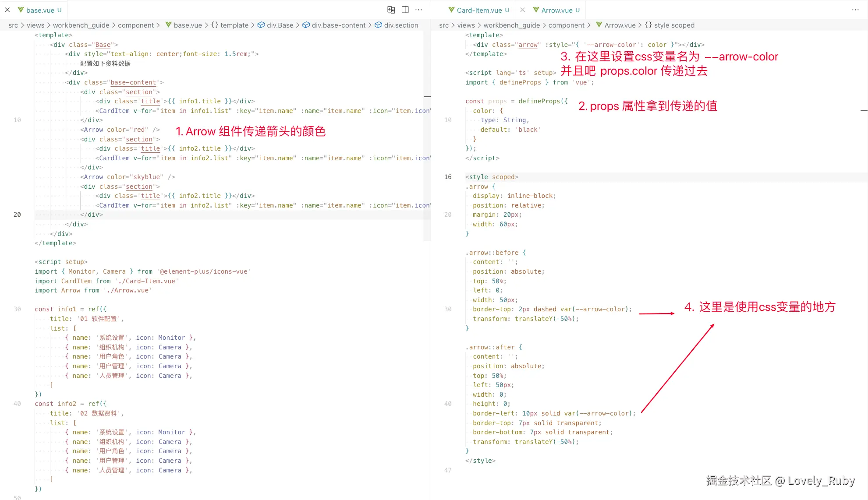Click 'defineProps' in the vue import line
Screen dimensions: 868x500
click(x=520, y=82)
